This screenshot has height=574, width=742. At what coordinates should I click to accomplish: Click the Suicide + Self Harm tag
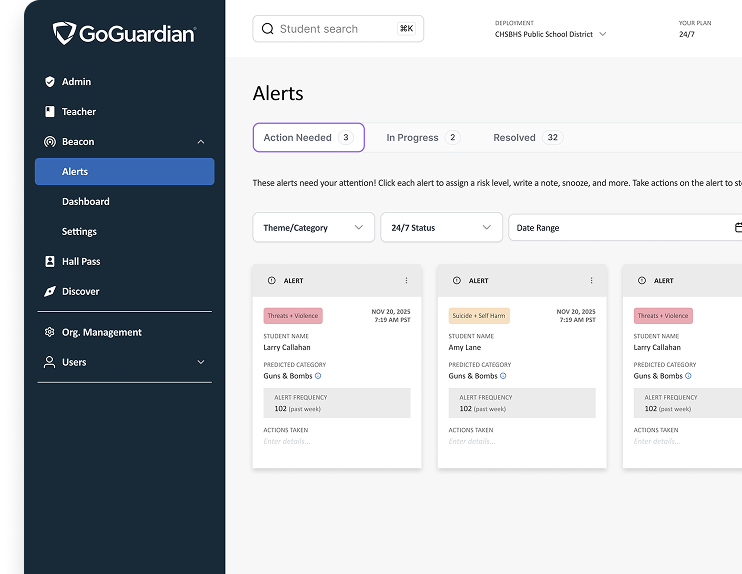click(479, 316)
